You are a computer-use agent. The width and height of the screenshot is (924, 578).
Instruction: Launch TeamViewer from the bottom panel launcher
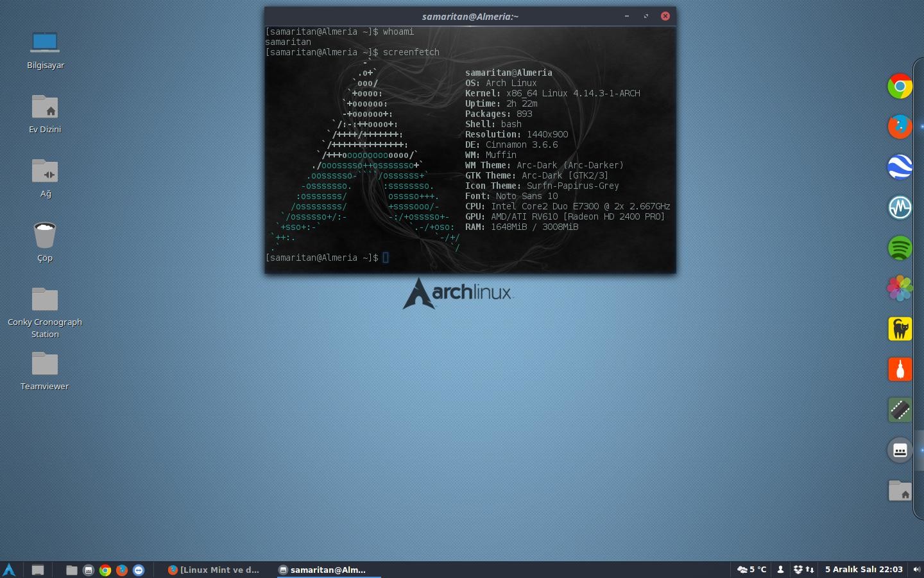(139, 570)
